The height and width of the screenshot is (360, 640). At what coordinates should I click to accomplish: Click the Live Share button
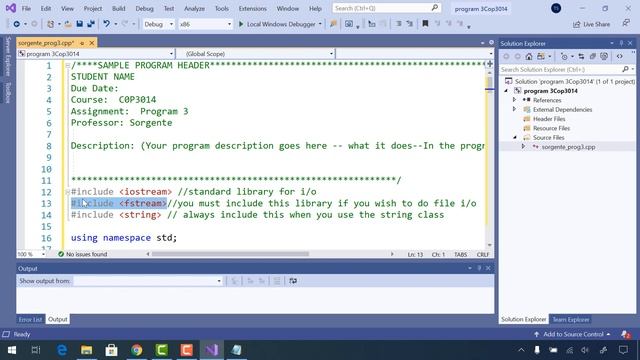591,24
